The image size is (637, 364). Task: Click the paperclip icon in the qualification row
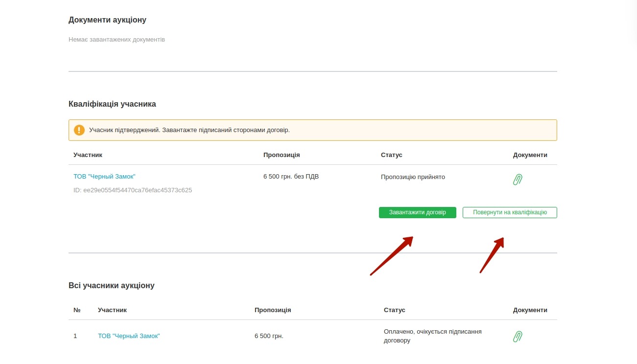point(518,180)
